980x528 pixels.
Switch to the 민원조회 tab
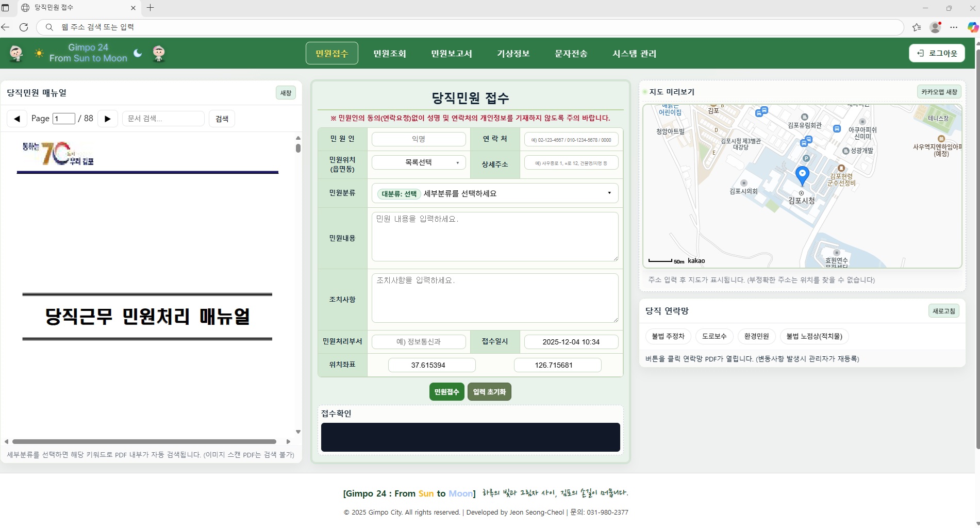[390, 53]
